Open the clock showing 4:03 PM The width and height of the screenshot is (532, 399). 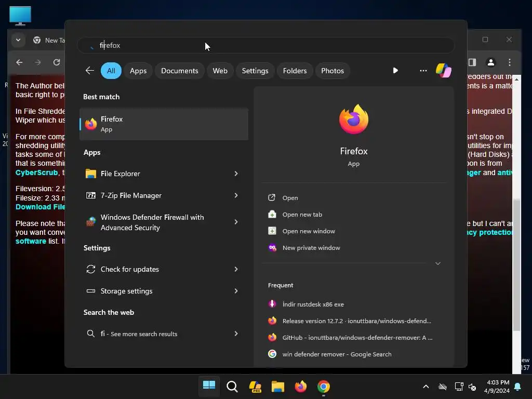click(x=497, y=387)
